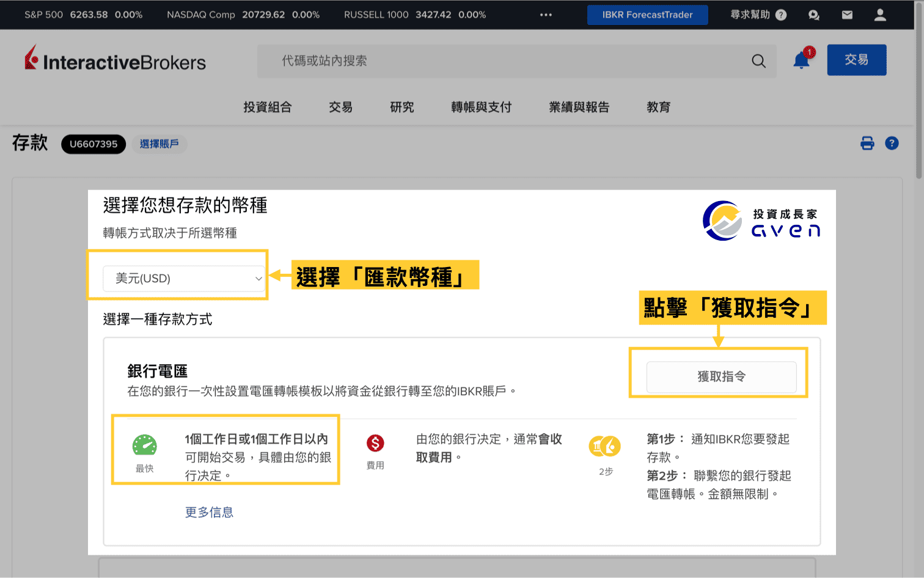
Task: Click the 銀行電匯 heading
Action: tap(157, 371)
